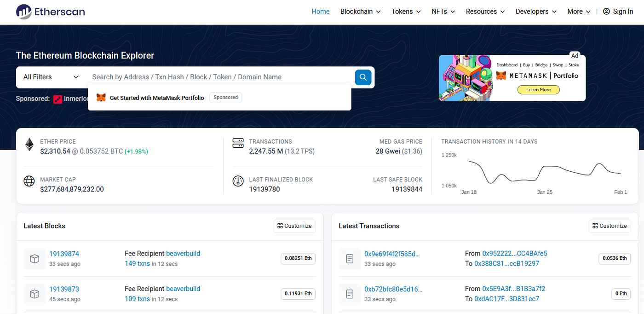Open beaverbuild fee recipient for block 19139873

(183, 289)
